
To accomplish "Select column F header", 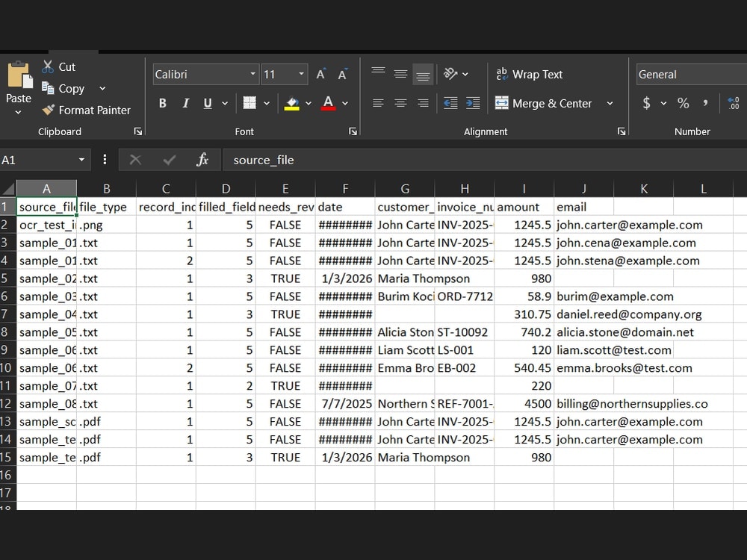I will (x=345, y=189).
